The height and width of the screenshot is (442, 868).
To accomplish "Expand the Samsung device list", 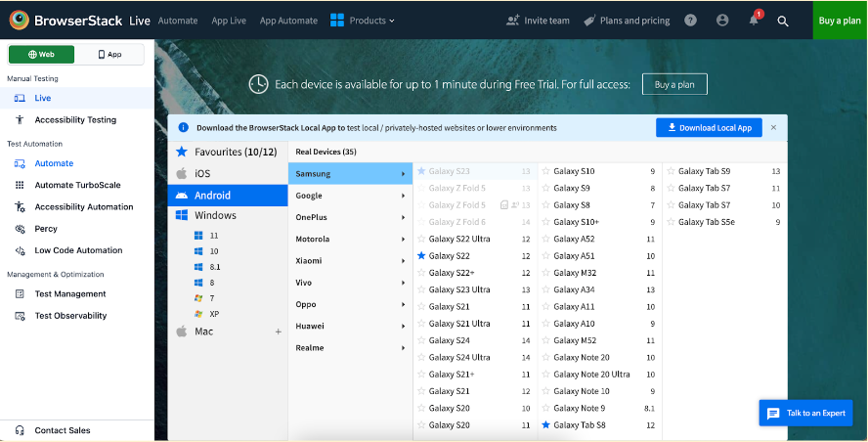I will (x=350, y=174).
